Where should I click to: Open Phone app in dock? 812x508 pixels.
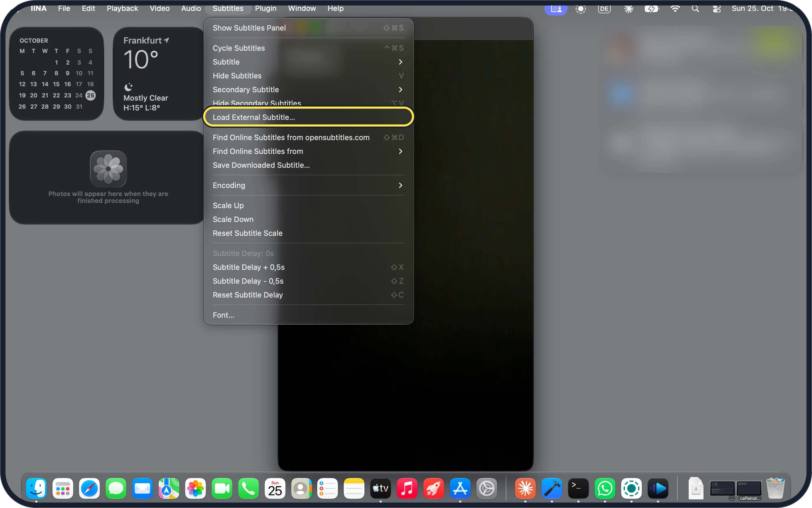point(249,488)
